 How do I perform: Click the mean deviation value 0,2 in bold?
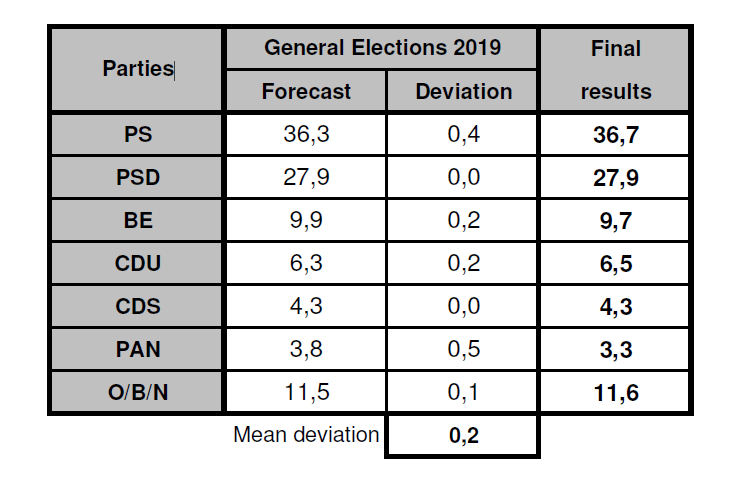[x=462, y=435]
